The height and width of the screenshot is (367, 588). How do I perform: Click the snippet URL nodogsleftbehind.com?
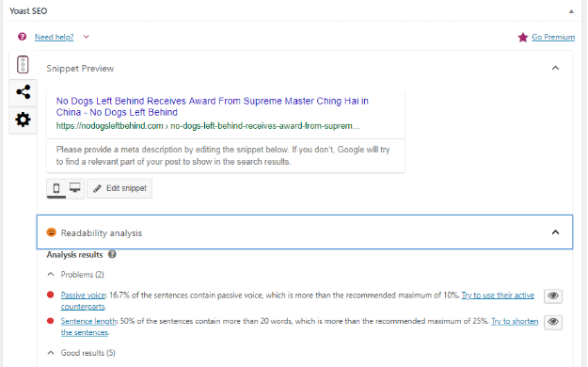(208, 126)
